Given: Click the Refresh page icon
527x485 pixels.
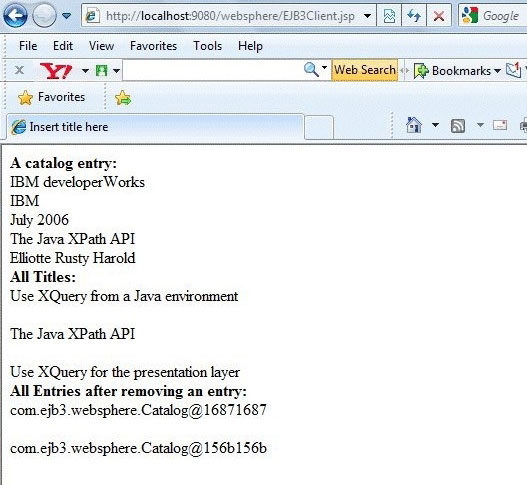Looking at the screenshot, I should point(414,16).
